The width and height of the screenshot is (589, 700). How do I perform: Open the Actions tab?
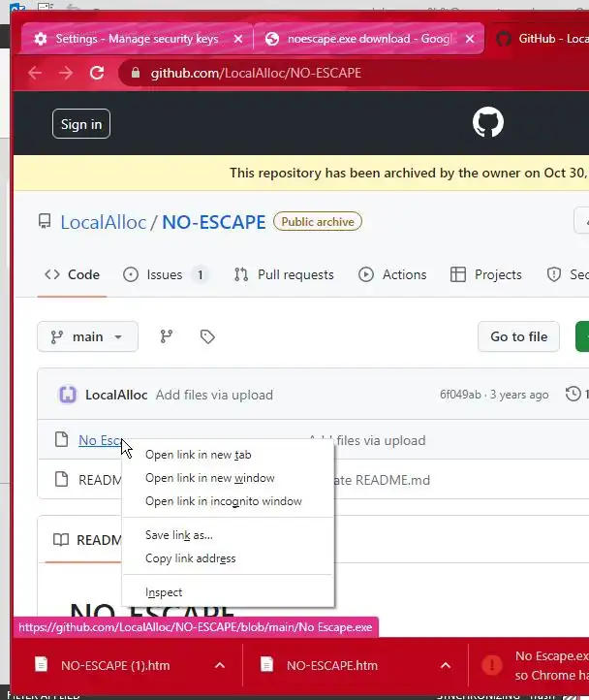[x=392, y=274]
